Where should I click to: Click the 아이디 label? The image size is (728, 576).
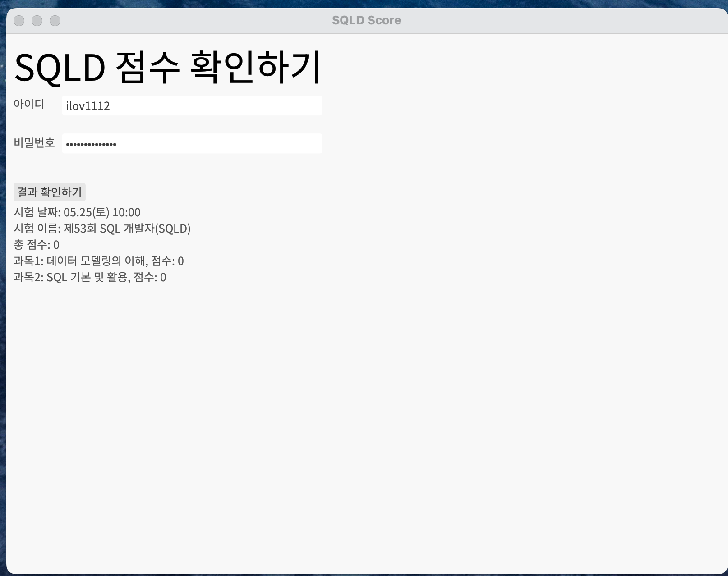tap(29, 104)
